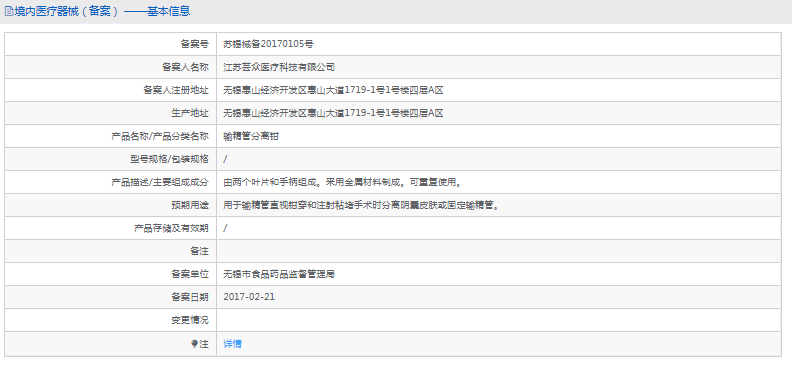This screenshot has height=365, width=792.
Task: Select the 备案人注册地址 label
Action: point(176,90)
